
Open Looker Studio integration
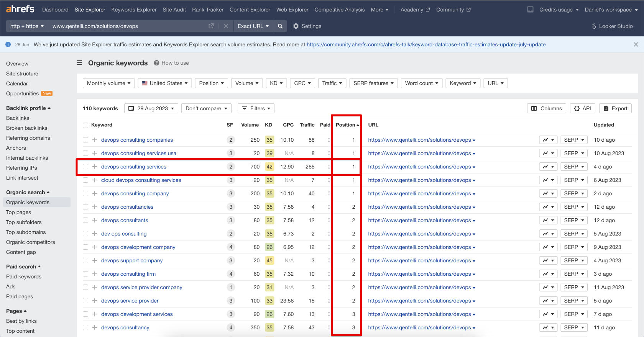[612, 26]
